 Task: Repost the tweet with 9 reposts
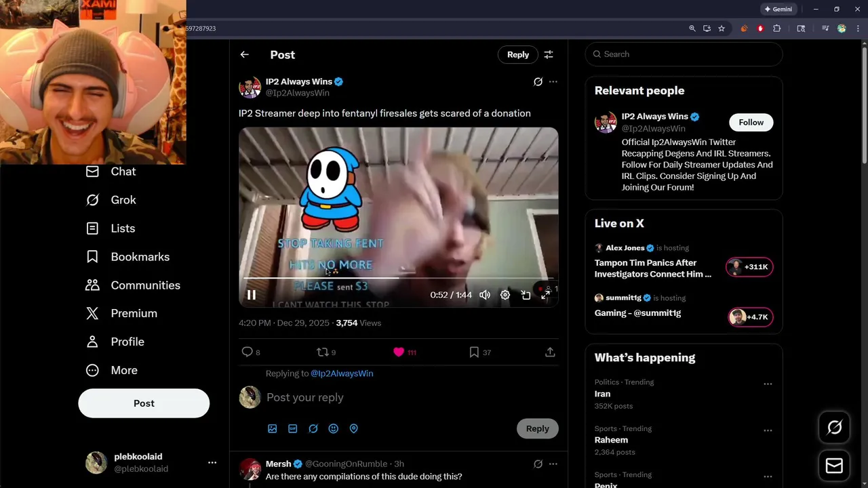326,352
